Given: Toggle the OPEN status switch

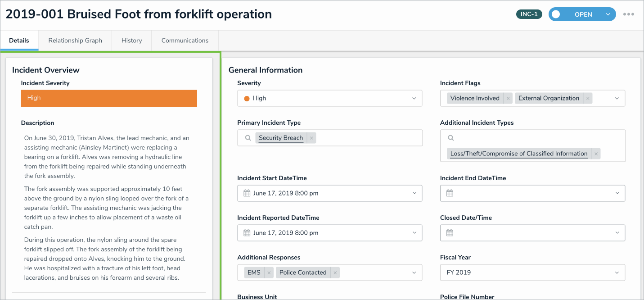Looking at the screenshot, I should point(556,14).
